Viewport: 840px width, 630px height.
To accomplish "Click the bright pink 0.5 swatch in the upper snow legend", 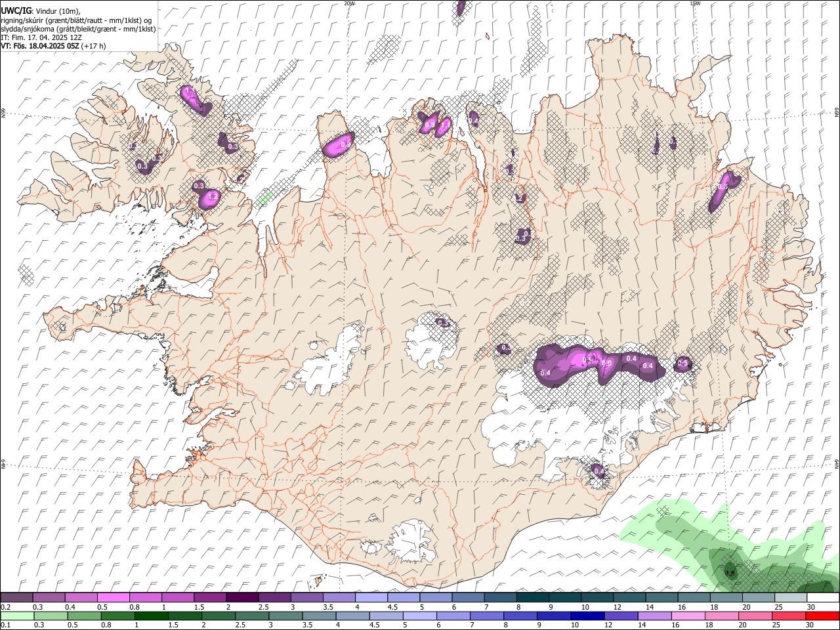I will tap(113, 598).
